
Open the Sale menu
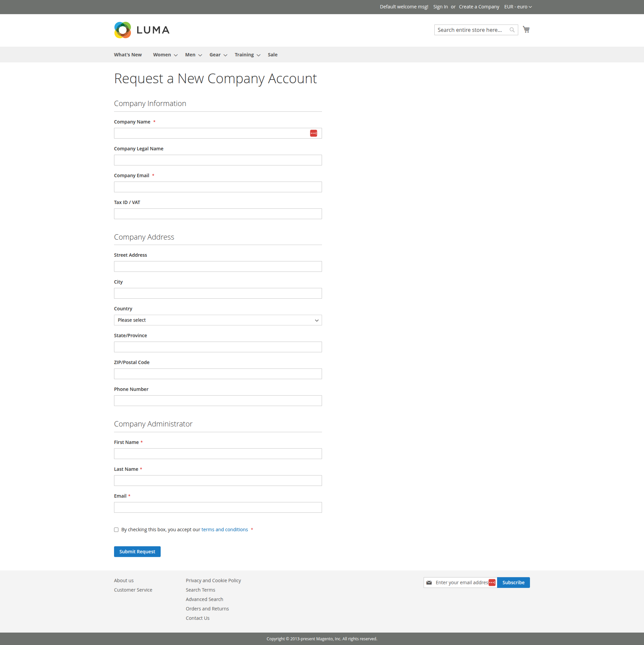pyautogui.click(x=272, y=54)
